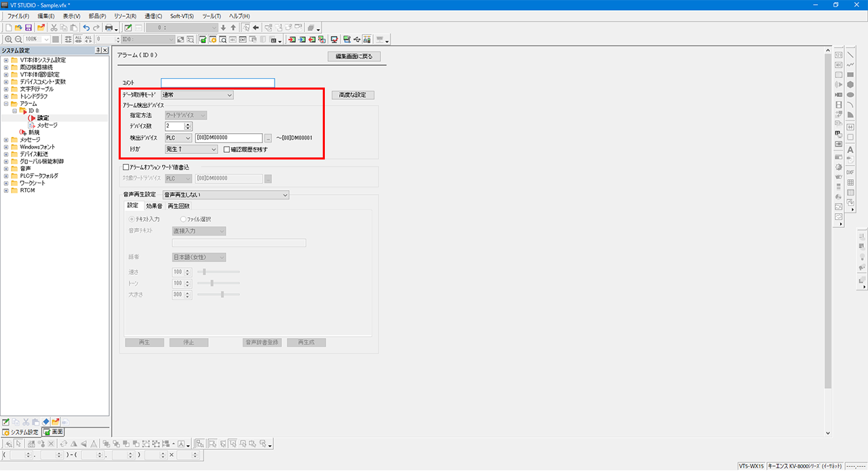Expand the トレンドグラフ tree node
Viewport: 868px width, 471px height.
6,96
